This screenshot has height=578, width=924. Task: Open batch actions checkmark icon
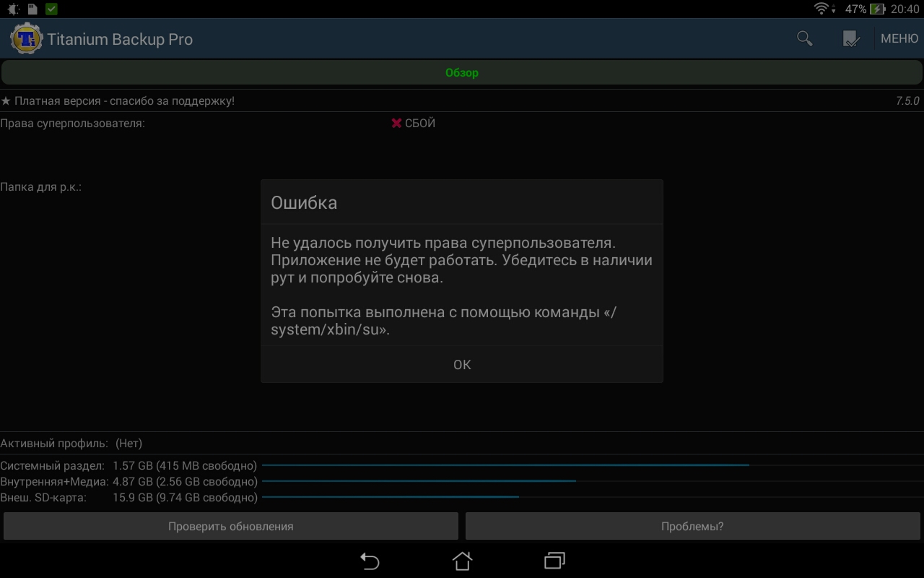click(851, 39)
